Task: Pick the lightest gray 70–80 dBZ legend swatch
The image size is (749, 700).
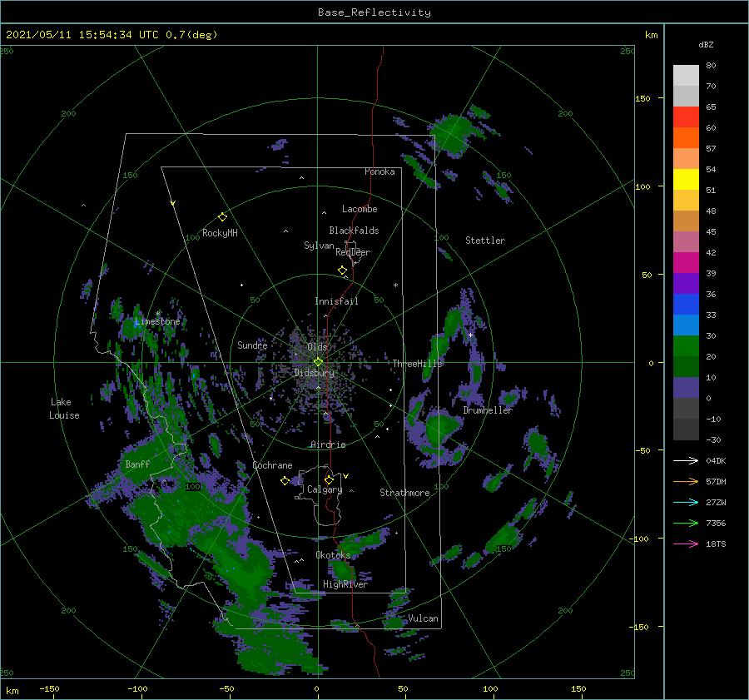Action: (686, 75)
